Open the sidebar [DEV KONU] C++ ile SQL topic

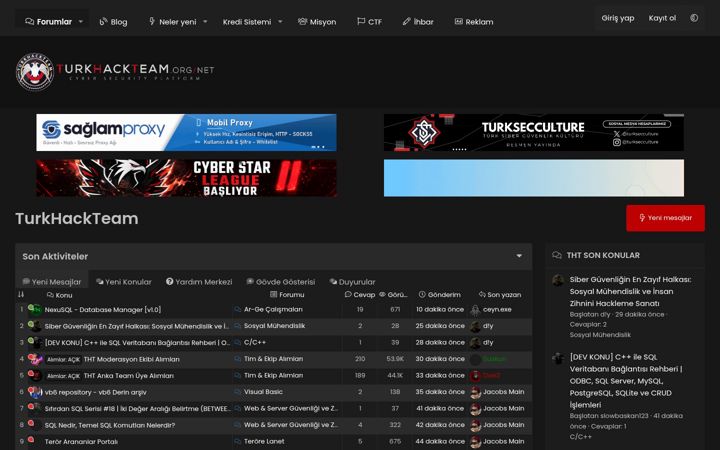tap(626, 381)
